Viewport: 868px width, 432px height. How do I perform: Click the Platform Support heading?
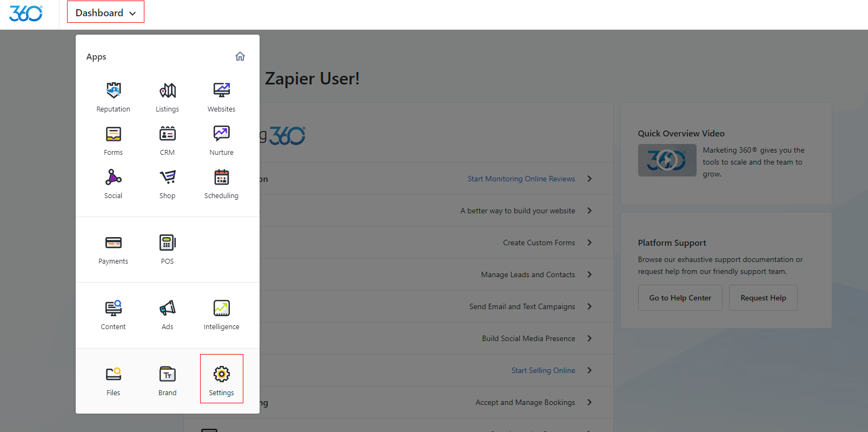coord(672,243)
